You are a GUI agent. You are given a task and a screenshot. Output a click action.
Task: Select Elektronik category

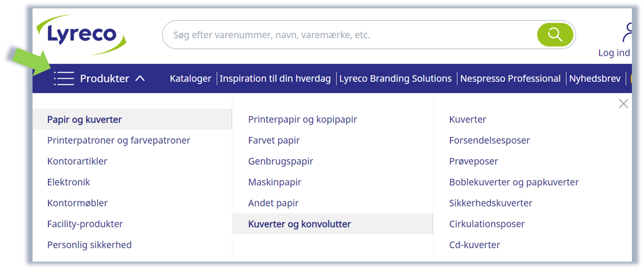coord(69,182)
